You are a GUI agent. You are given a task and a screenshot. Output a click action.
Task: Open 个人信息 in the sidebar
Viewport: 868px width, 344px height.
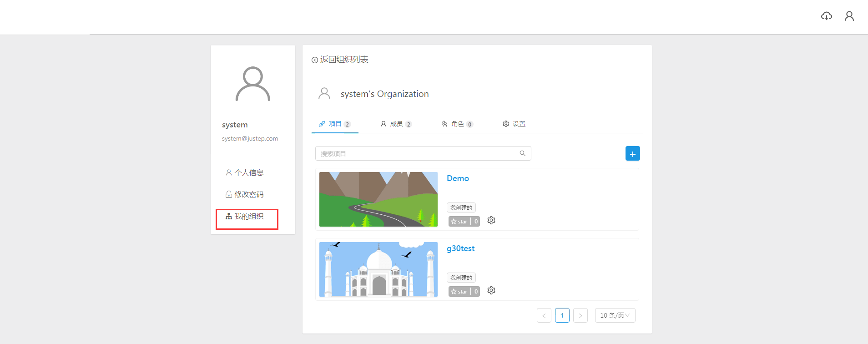tap(245, 172)
